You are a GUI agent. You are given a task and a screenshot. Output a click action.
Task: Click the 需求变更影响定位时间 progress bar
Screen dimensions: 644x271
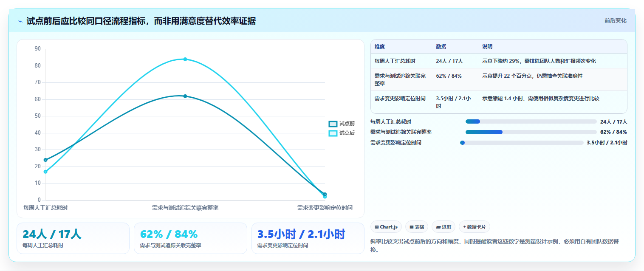[x=522, y=143]
